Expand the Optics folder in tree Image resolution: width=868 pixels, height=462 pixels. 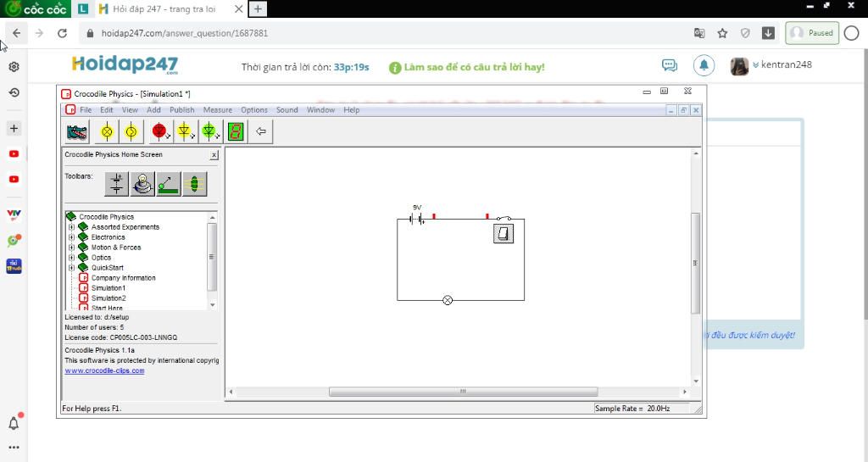pos(71,258)
